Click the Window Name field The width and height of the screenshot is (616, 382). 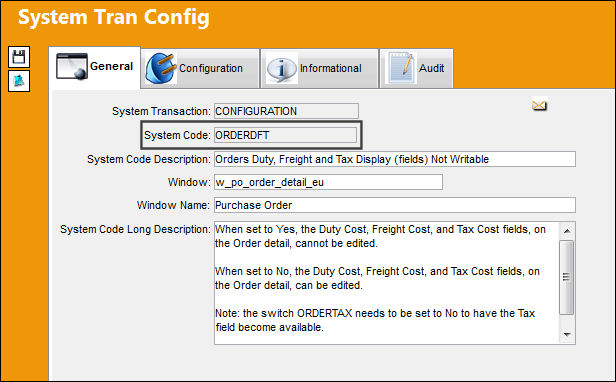coord(395,205)
